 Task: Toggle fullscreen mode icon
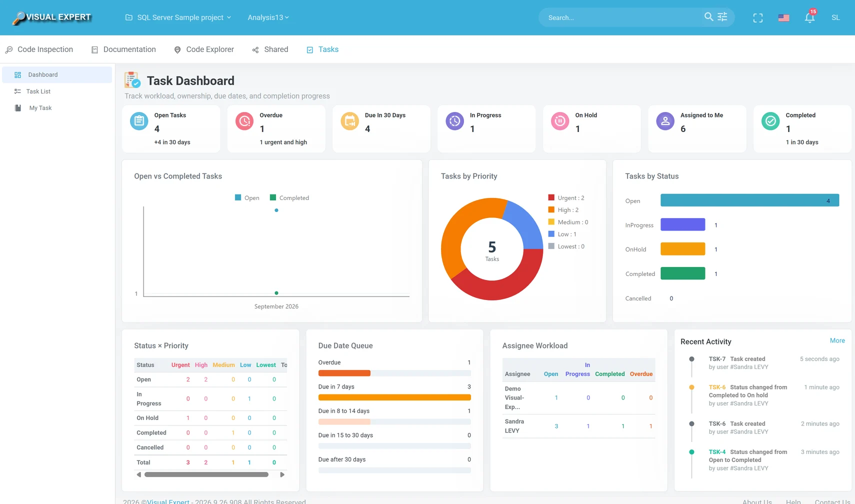758,18
